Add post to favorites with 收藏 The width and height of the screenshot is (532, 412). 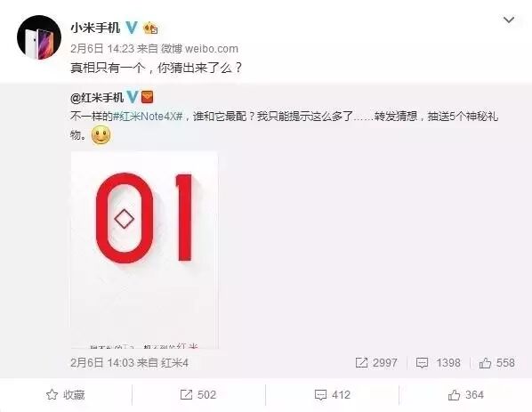tap(66, 395)
